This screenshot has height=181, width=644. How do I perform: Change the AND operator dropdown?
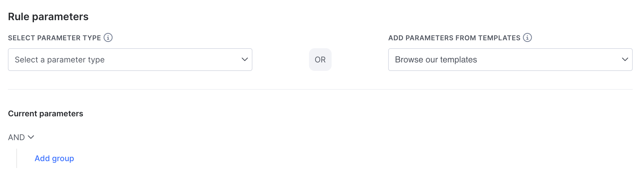(21, 137)
